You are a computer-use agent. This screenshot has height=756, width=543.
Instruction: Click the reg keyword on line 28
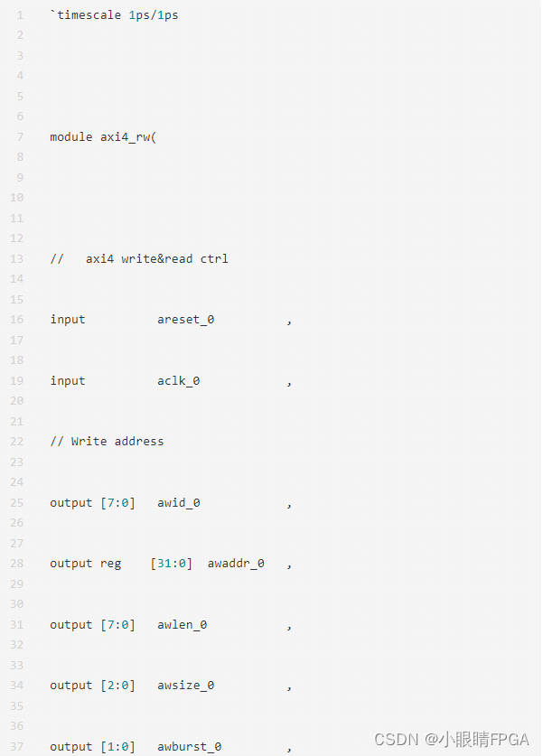(x=110, y=564)
